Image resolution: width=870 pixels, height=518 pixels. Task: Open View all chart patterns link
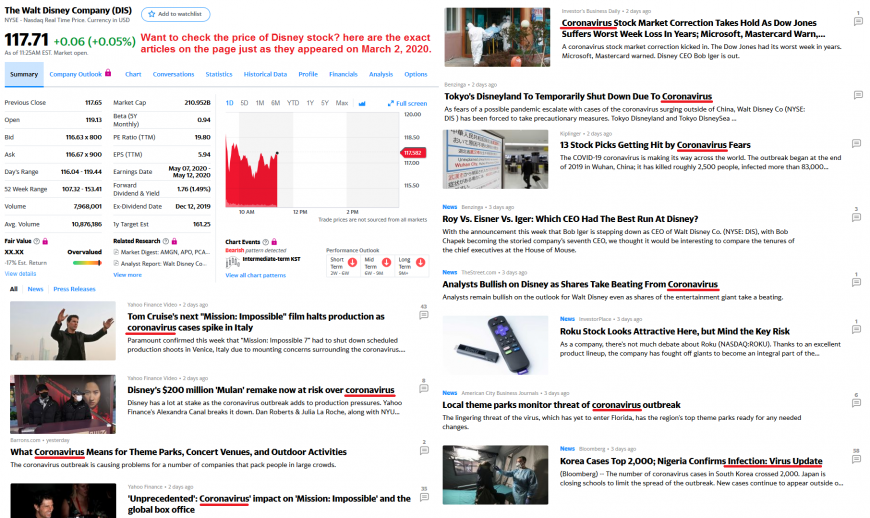coord(255,275)
